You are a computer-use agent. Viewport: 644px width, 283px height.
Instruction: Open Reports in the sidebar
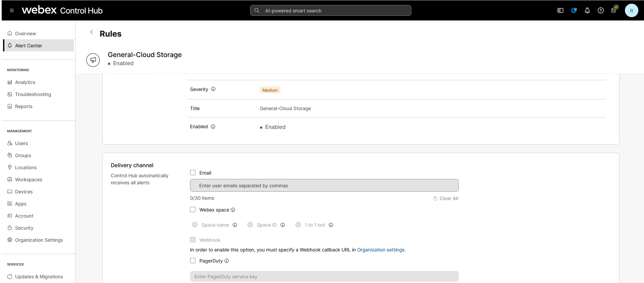pos(38,106)
